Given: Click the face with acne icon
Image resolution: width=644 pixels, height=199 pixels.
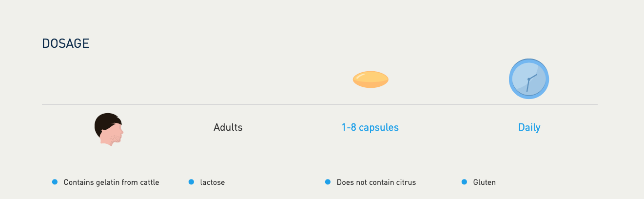Looking at the screenshot, I should click(109, 129).
